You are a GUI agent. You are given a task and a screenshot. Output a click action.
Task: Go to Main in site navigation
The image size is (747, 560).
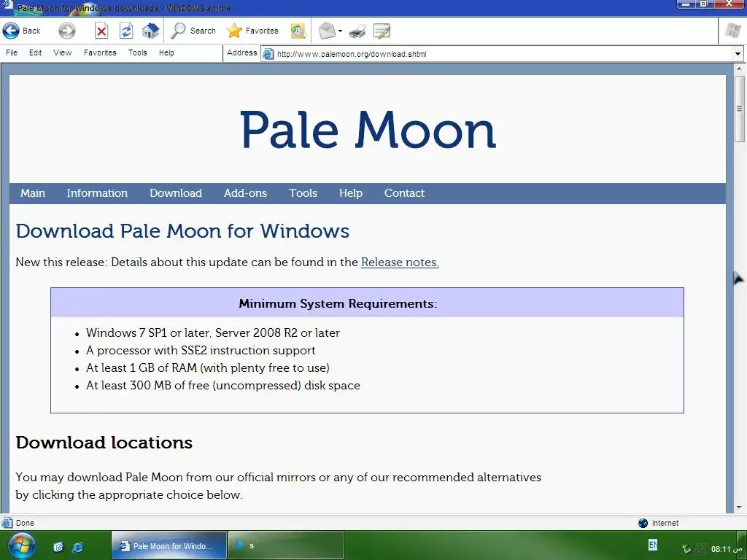(32, 193)
